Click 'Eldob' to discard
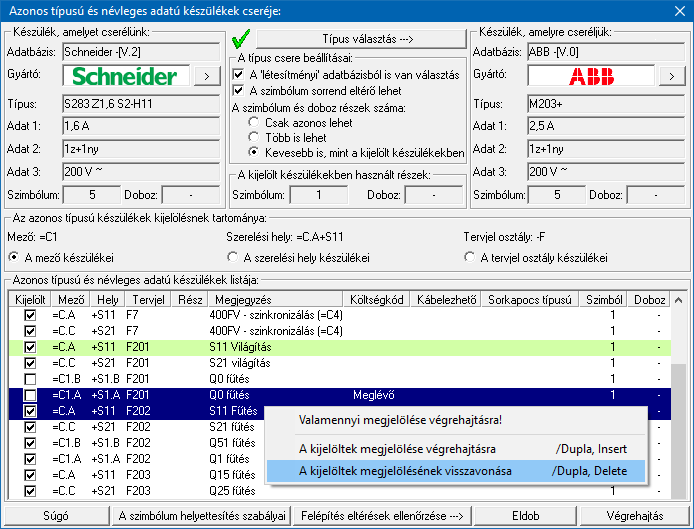 [525, 516]
